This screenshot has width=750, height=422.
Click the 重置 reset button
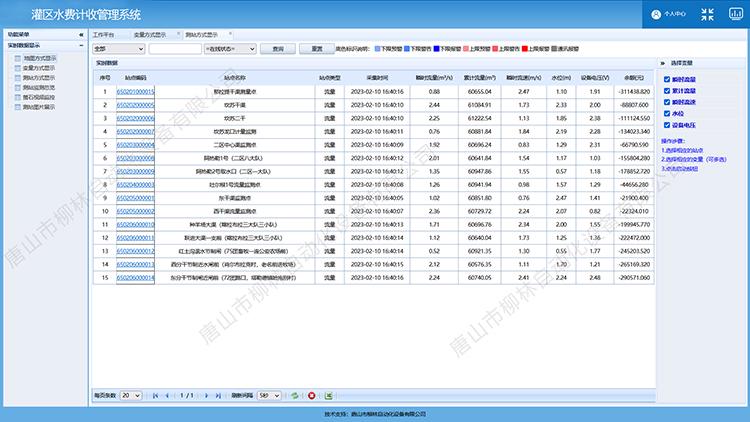point(317,49)
